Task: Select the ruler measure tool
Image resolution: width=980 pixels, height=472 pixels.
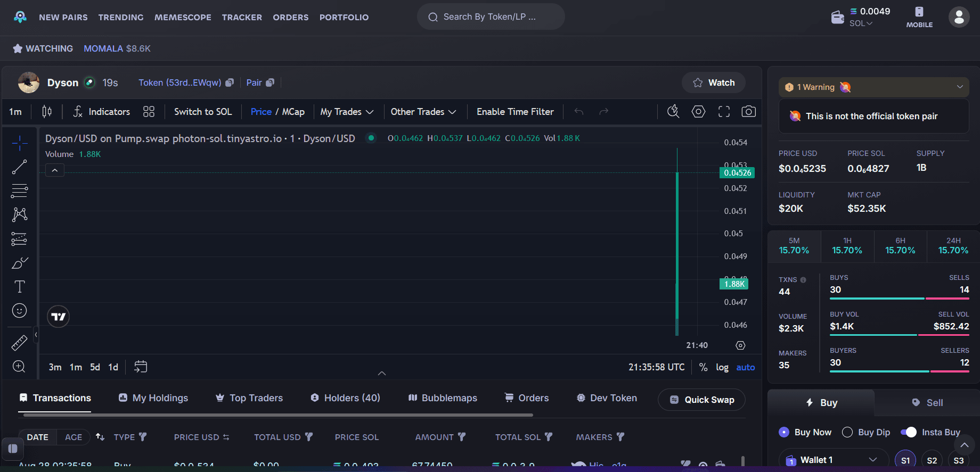Action: pyautogui.click(x=20, y=343)
